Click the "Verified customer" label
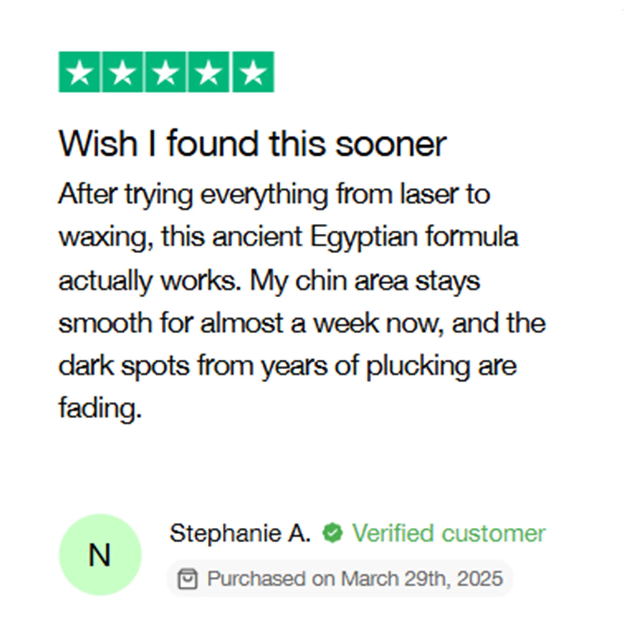644x644 pixels. pos(449,533)
